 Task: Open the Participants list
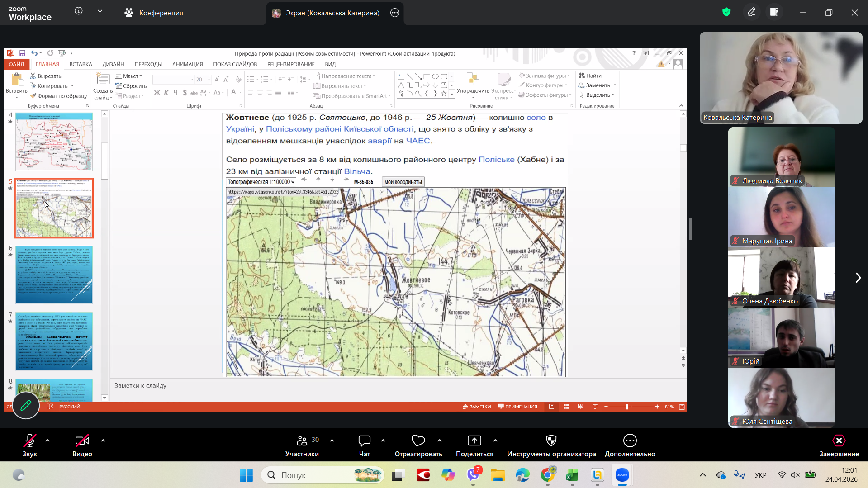302,441
